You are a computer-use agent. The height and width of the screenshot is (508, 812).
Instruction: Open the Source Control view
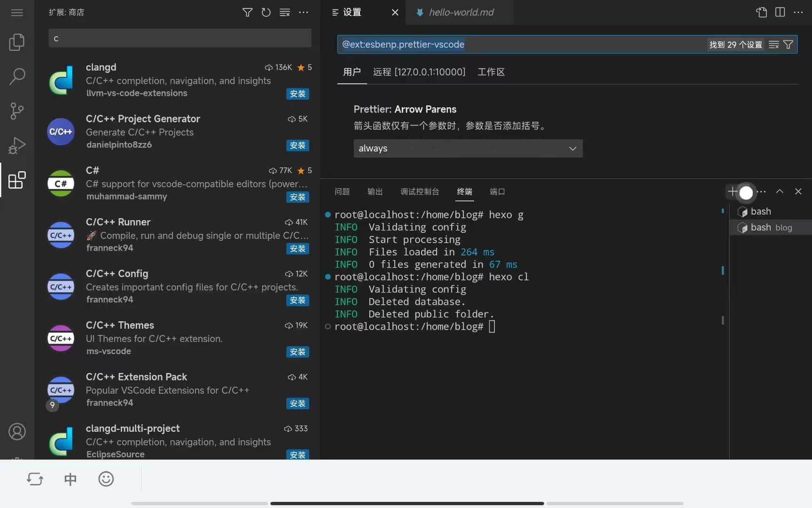tap(17, 111)
